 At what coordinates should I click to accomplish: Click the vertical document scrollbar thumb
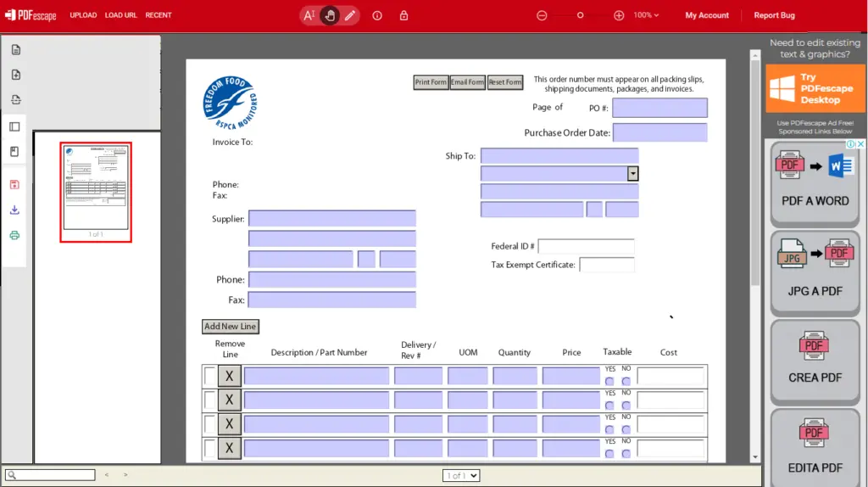(x=755, y=171)
